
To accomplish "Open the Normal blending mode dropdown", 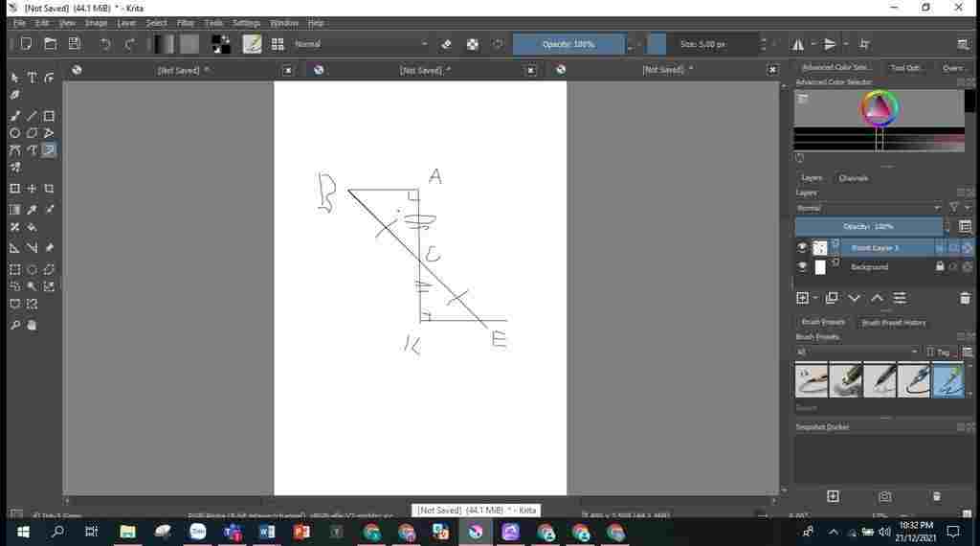I will (x=361, y=44).
